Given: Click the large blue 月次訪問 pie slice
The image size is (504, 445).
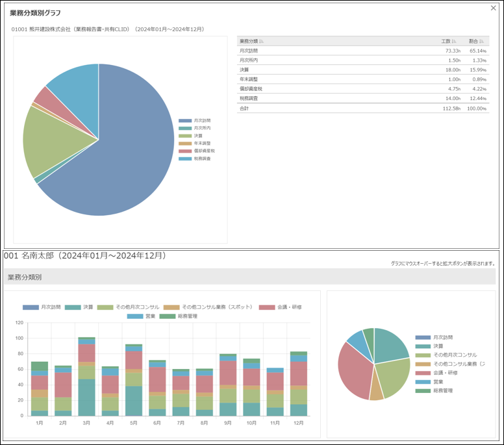Looking at the screenshot, I should tap(123, 156).
